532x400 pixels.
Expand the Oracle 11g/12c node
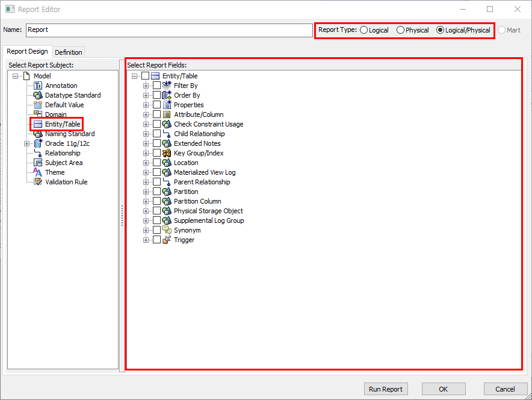click(x=27, y=143)
